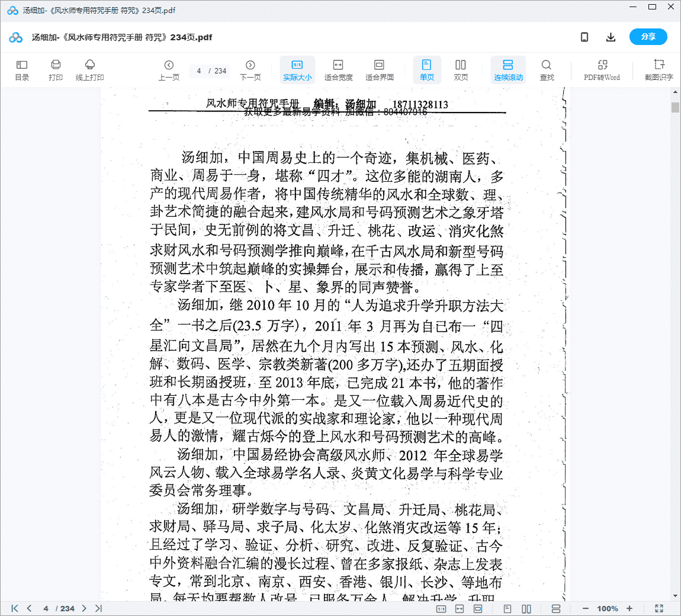Launch PDF转Word converter

[x=602, y=69]
